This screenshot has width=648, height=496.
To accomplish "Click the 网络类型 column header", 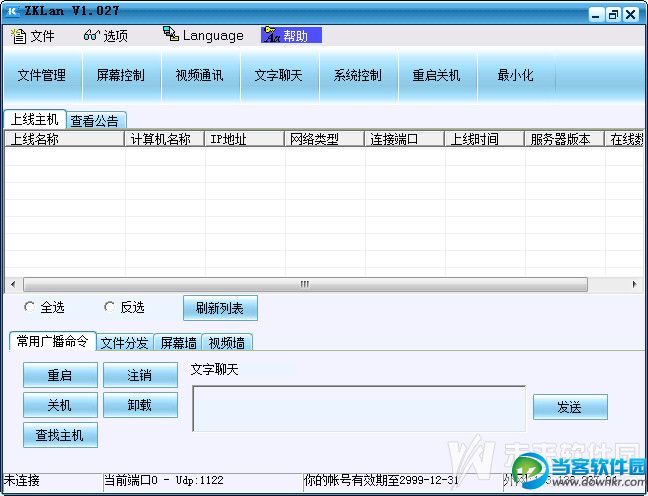I will pos(325,139).
